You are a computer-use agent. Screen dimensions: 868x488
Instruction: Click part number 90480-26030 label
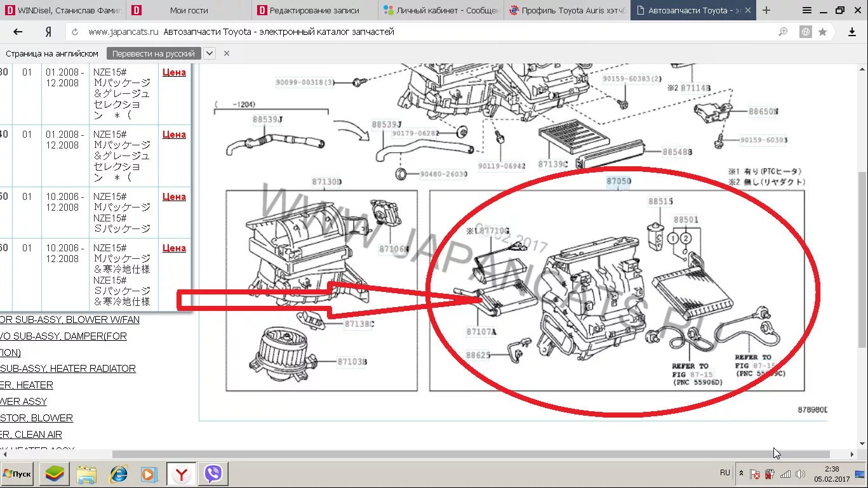pyautogui.click(x=443, y=174)
